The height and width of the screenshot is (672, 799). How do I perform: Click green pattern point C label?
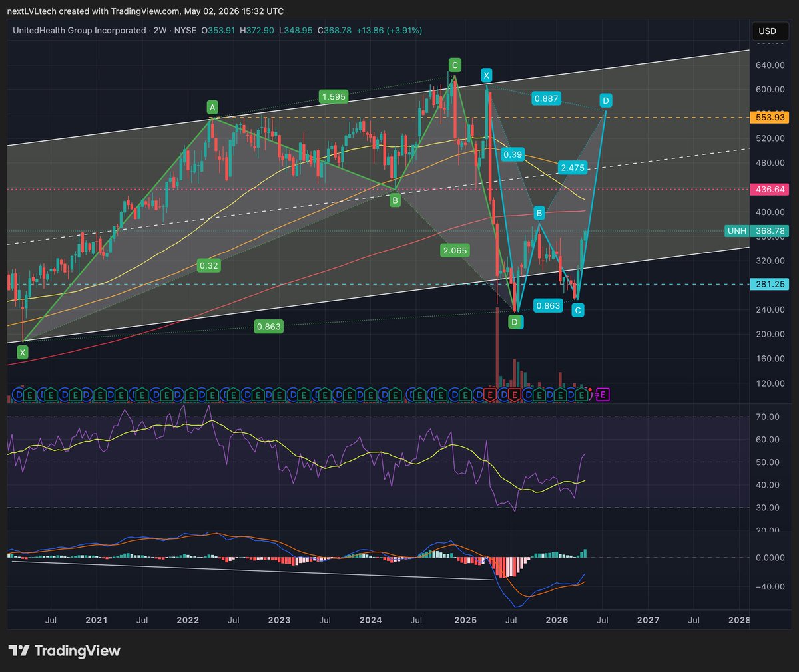tap(455, 65)
